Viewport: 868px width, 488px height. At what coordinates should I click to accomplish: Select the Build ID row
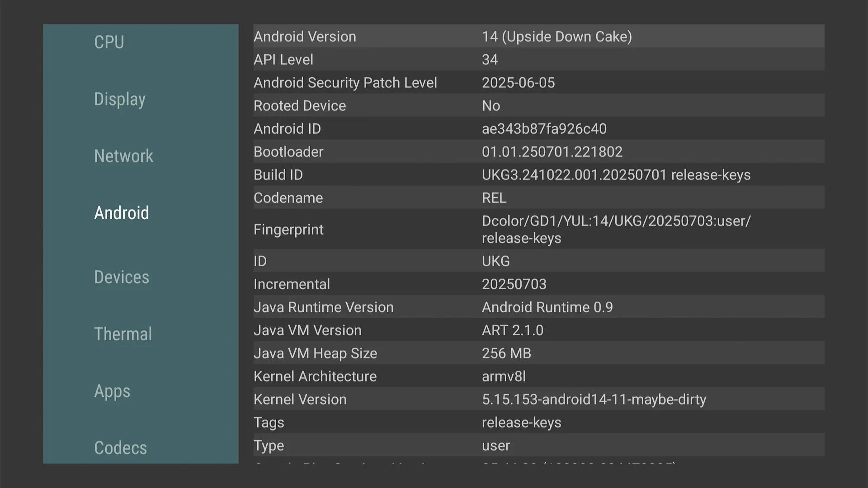click(x=538, y=175)
